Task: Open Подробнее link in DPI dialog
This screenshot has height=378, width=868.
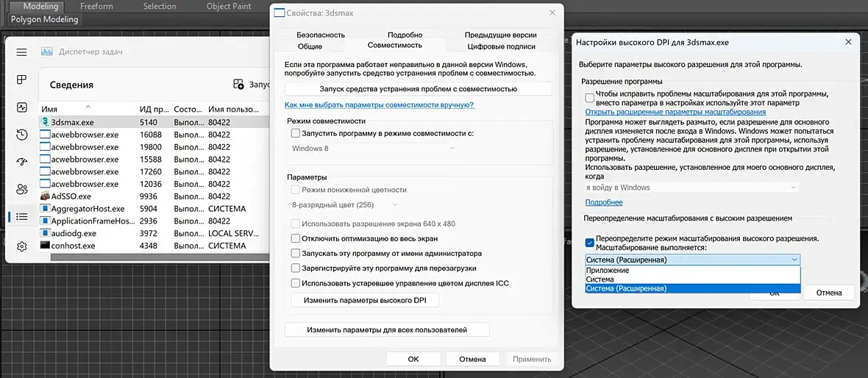Action: coord(603,202)
